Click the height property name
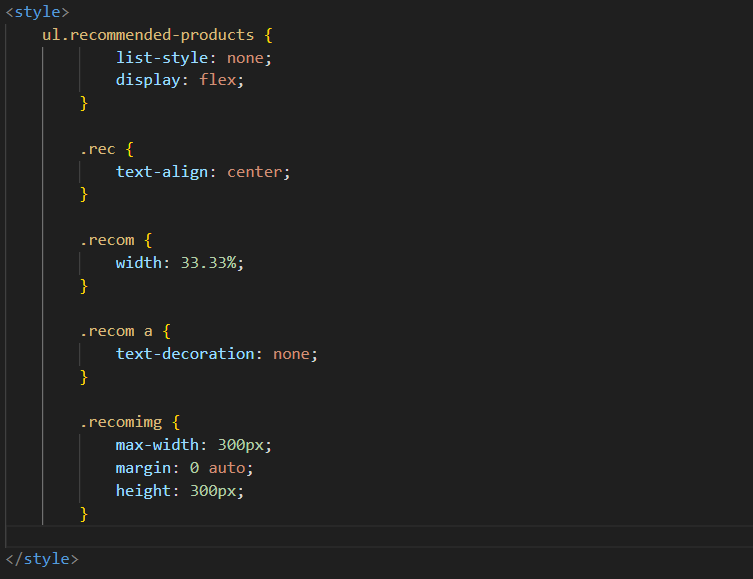This screenshot has width=753, height=579. pos(144,491)
